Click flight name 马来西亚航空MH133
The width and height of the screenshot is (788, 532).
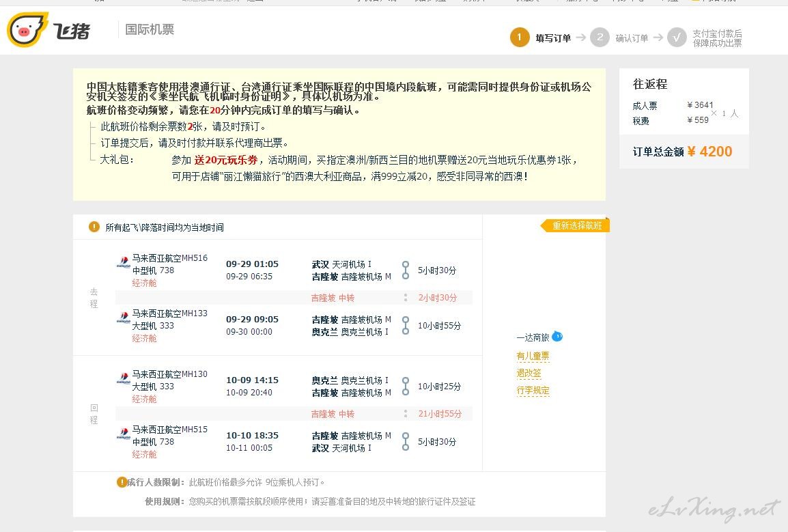pyautogui.click(x=170, y=313)
